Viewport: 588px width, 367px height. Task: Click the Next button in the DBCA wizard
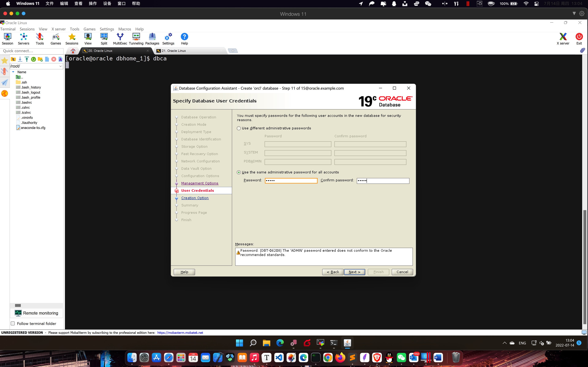tap(354, 272)
